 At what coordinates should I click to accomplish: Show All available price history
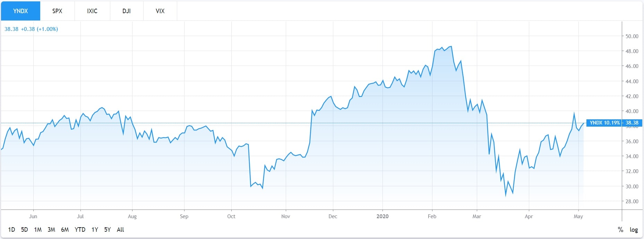[x=120, y=230]
